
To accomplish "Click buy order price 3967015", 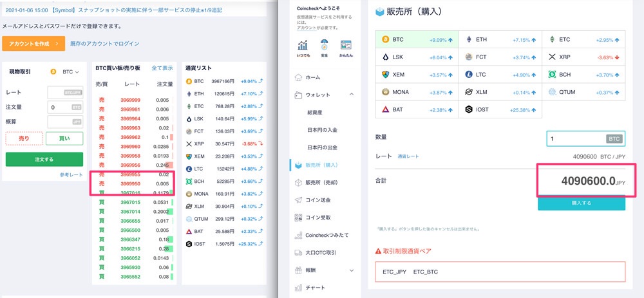I will (130, 202).
